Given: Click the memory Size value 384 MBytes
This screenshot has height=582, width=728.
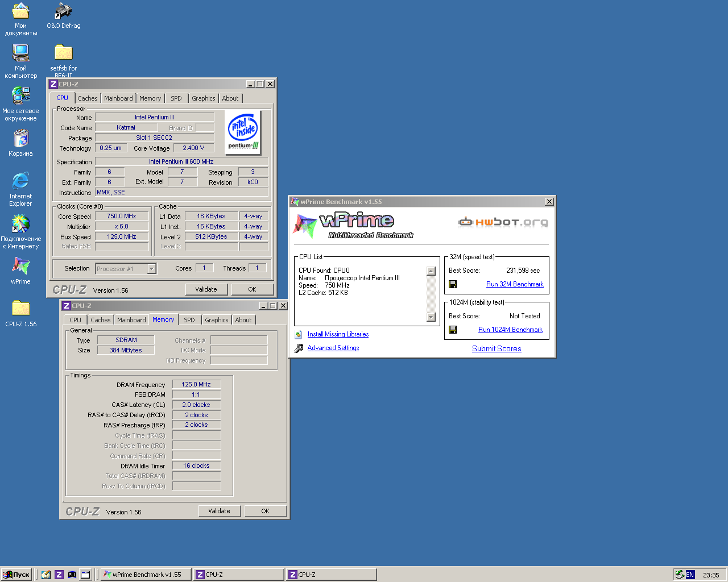Looking at the screenshot, I should pos(126,350).
